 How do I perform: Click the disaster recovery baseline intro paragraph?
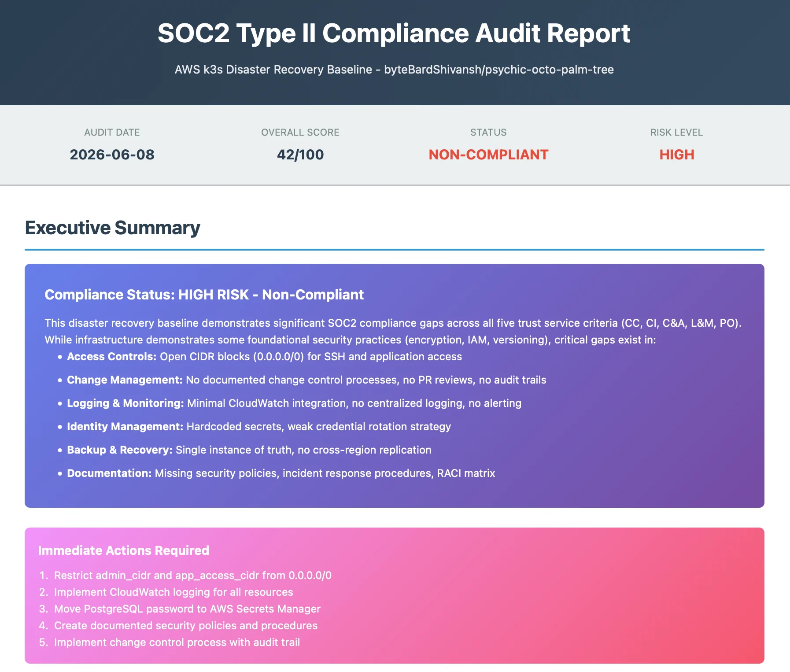[x=393, y=331]
